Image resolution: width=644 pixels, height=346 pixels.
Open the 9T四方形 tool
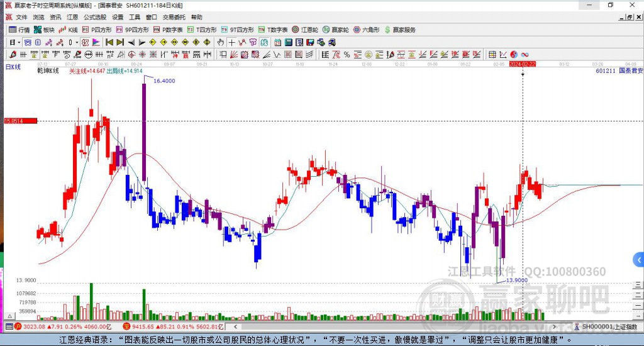click(237, 30)
